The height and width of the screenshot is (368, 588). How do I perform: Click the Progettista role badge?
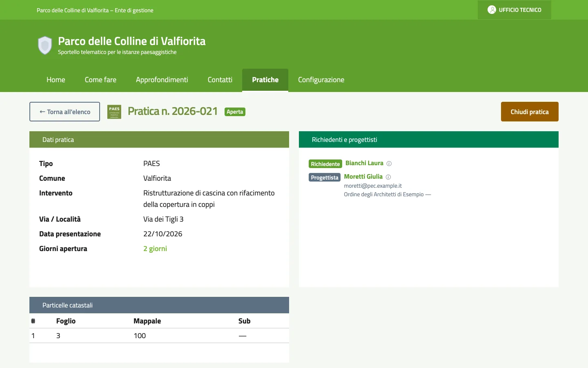coord(325,177)
